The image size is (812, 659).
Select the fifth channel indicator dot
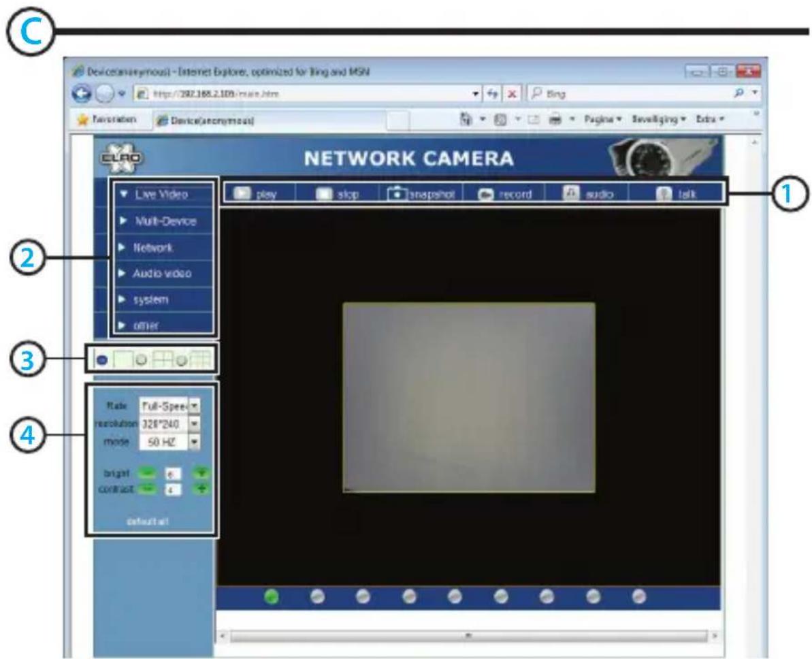tap(455, 597)
